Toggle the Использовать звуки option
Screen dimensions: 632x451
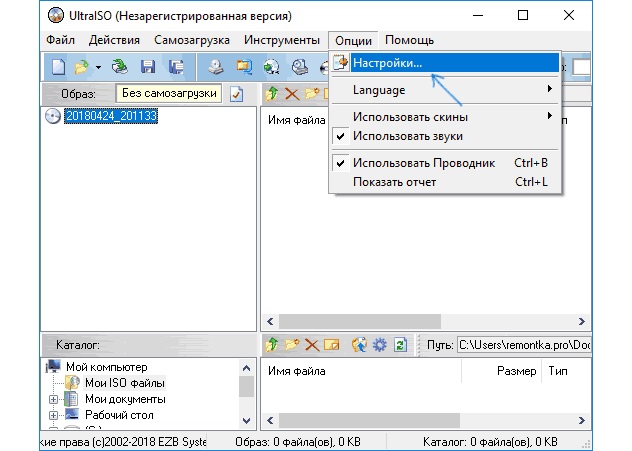click(x=445, y=136)
